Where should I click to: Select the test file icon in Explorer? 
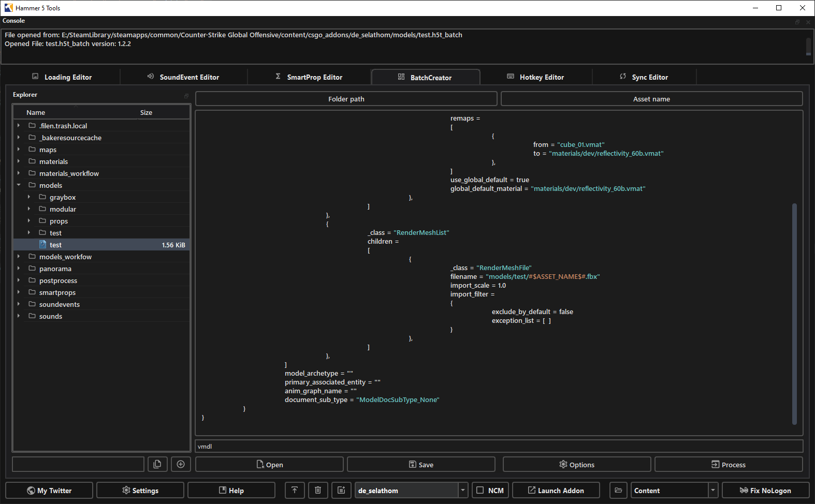[43, 244]
